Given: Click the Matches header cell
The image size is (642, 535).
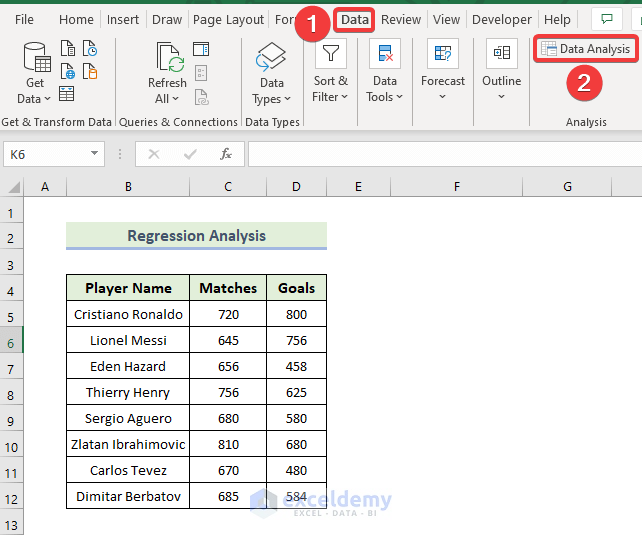Looking at the screenshot, I should pyautogui.click(x=228, y=288).
